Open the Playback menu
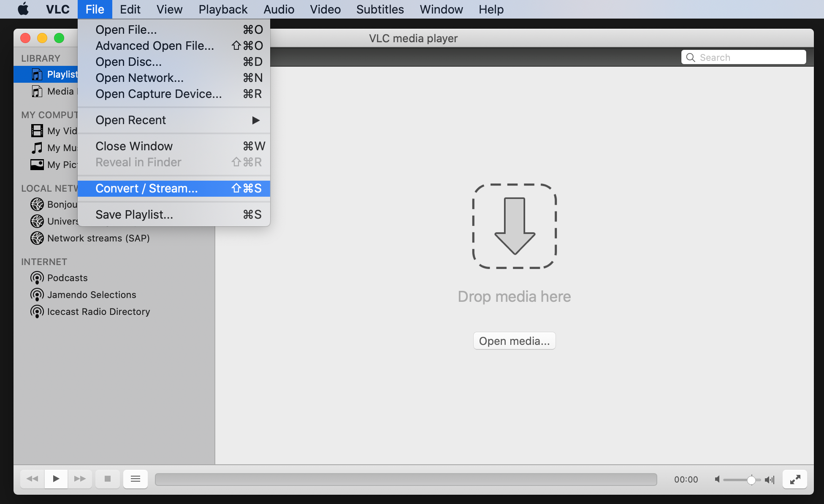This screenshot has width=824, height=504. [x=223, y=9]
